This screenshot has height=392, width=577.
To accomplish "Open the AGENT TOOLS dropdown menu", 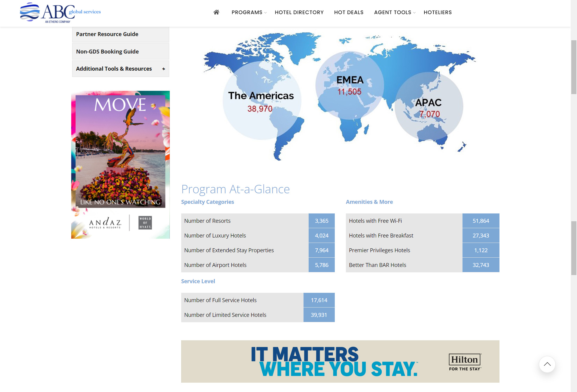I will pyautogui.click(x=392, y=12).
